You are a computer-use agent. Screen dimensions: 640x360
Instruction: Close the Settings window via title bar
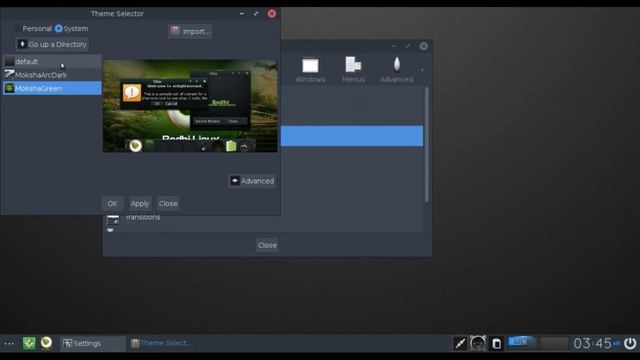[x=424, y=46]
